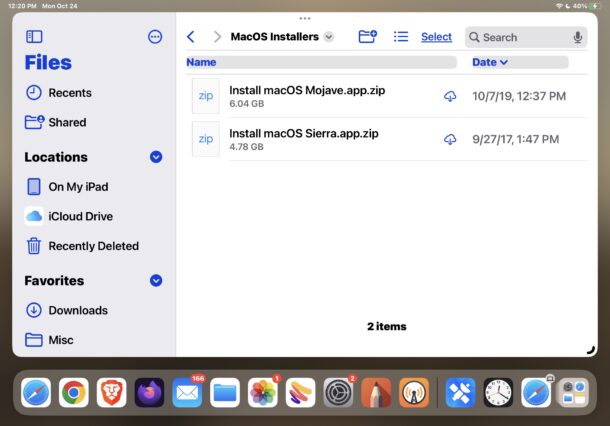This screenshot has height=426, width=610.
Task: Select Install macOS Sierra.app.zip file name
Action: pyautogui.click(x=304, y=133)
